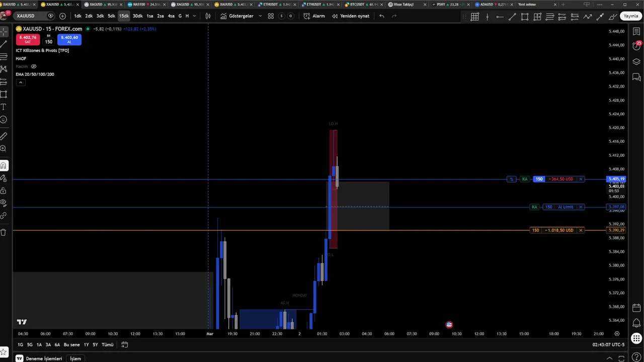Viewport: 644px width, 362px height.
Task: Click the blue AL buy button
Action: coord(69,39)
